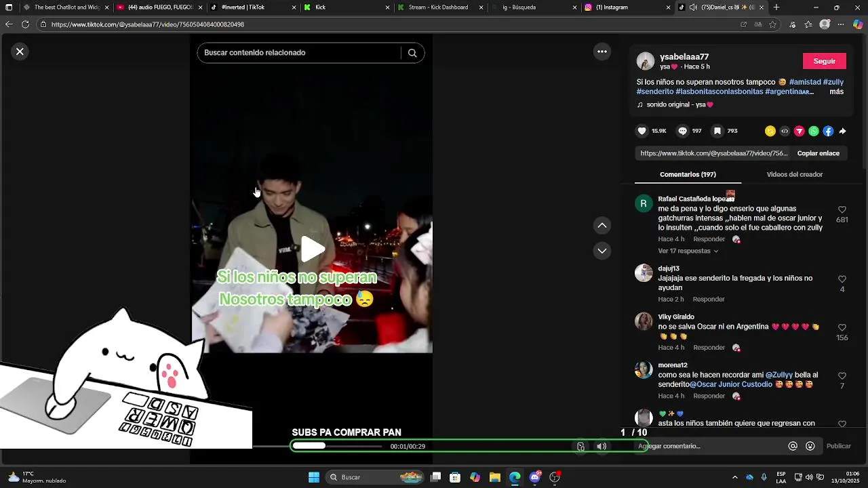Click @Oscar Junior Custodio mention in morena12's comment
The width and height of the screenshot is (868, 488).
(x=731, y=384)
